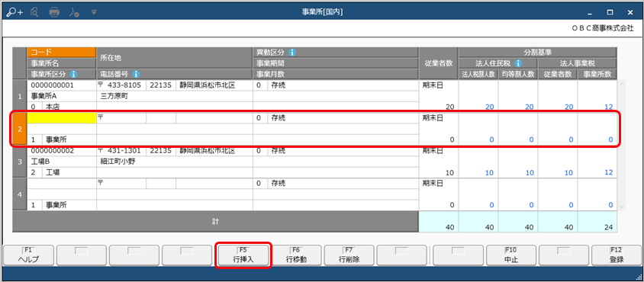The image size is (644, 282).
Task: Click 事業所数 value 12 in row 3
Action: pos(609,172)
